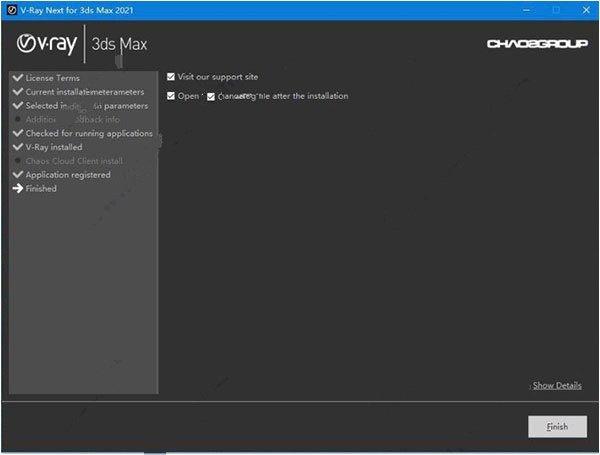Image resolution: width=600 pixels, height=455 pixels.
Task: Click the checkmark icon beside V-Ray installed
Action: (18, 147)
